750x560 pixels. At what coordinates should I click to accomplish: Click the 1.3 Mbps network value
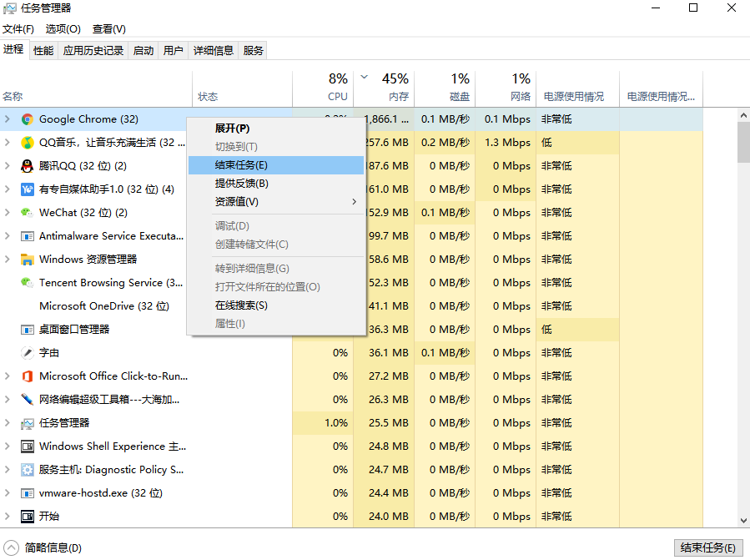(x=507, y=143)
